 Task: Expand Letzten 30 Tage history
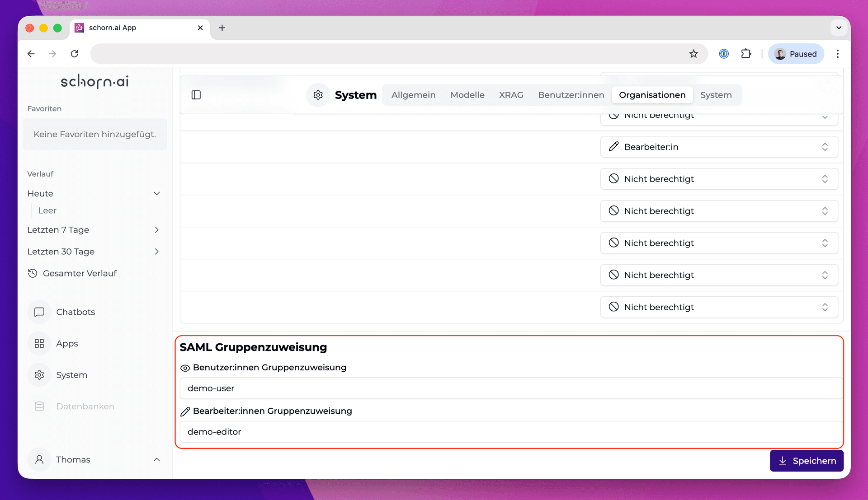[156, 252]
